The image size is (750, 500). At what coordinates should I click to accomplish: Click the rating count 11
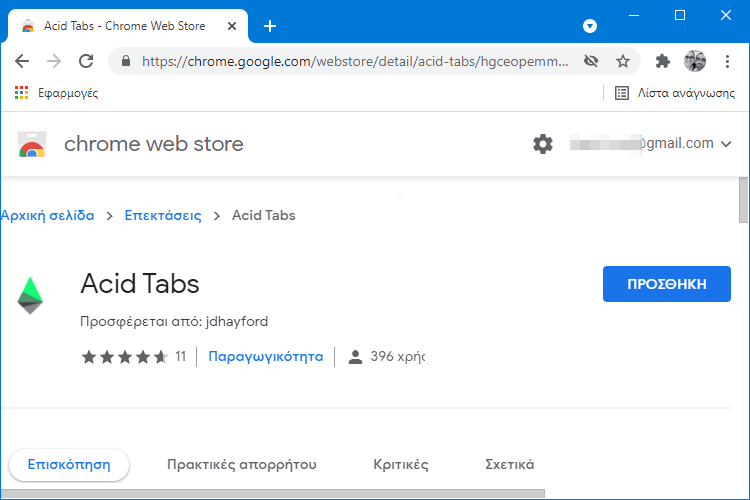180,356
